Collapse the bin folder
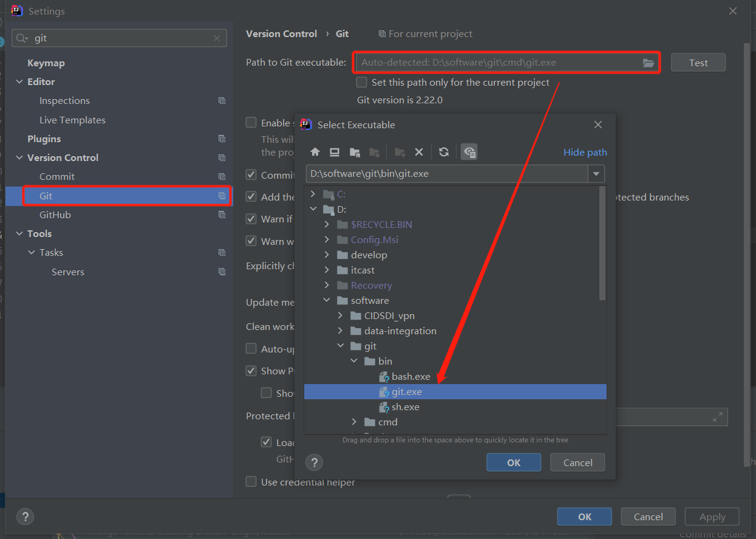756x539 pixels. click(354, 362)
